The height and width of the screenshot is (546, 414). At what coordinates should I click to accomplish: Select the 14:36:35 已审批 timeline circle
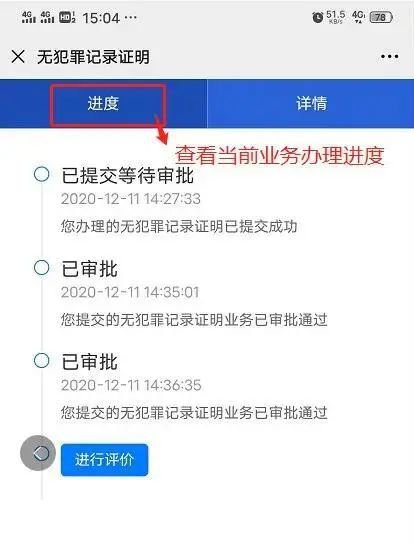[41, 360]
